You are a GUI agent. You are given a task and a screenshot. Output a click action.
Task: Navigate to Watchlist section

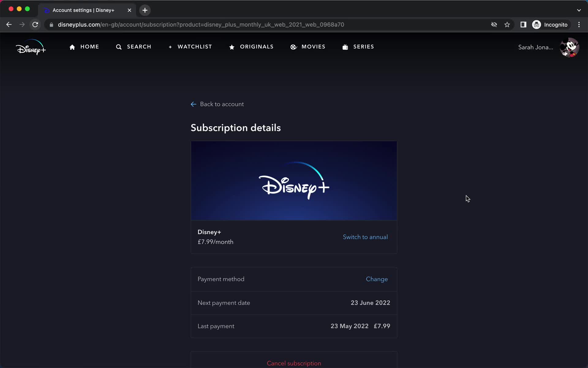point(190,47)
